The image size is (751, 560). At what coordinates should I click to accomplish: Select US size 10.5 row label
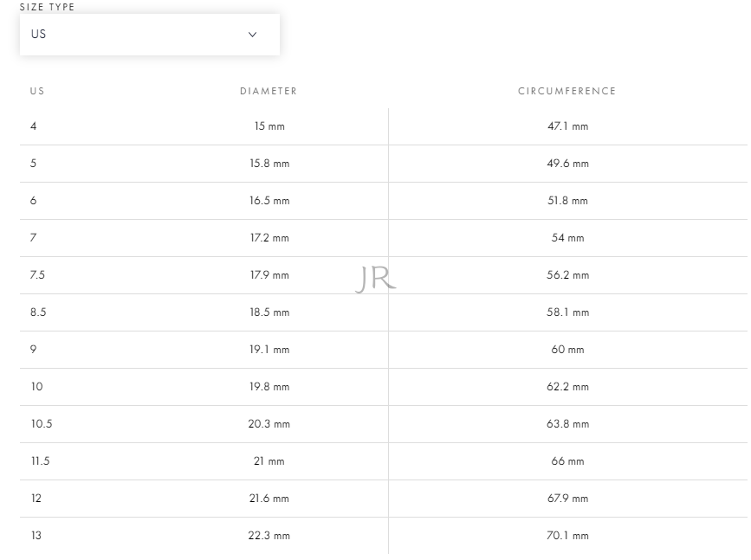coord(42,424)
